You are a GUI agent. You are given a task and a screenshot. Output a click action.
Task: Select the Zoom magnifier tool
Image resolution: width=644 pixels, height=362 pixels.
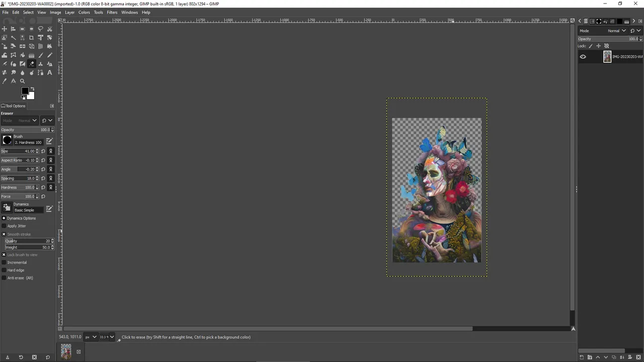tap(22, 81)
